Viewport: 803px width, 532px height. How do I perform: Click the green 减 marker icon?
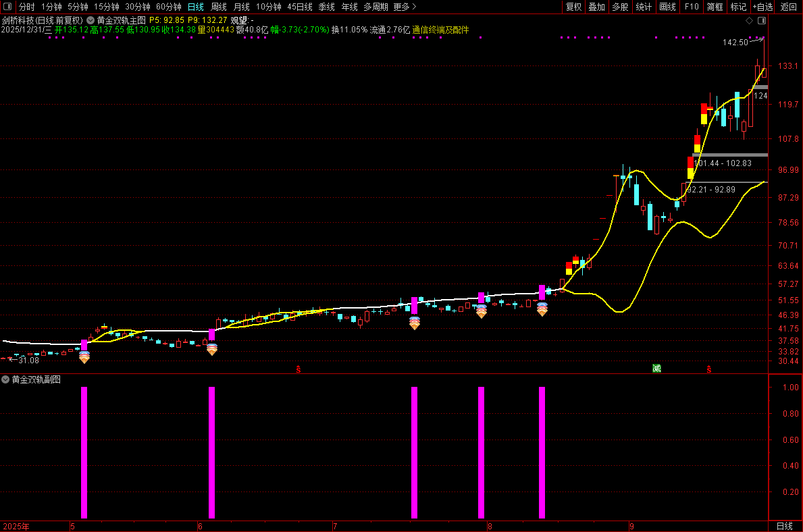[656, 368]
